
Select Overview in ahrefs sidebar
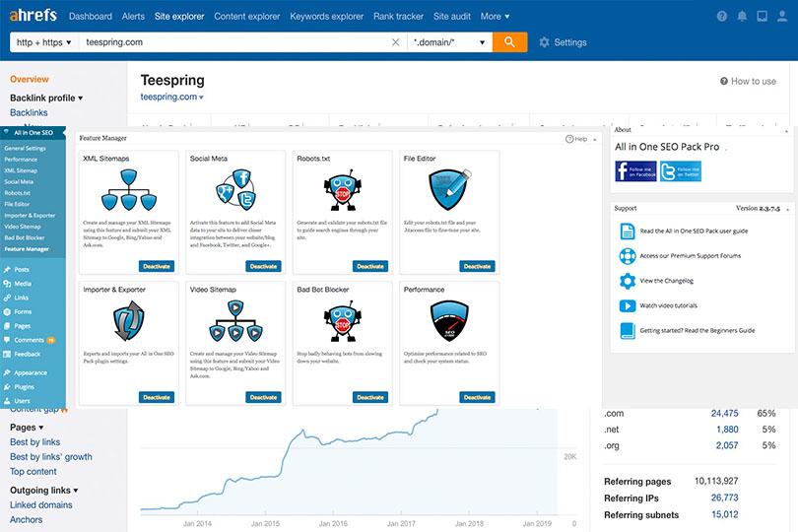pos(29,79)
